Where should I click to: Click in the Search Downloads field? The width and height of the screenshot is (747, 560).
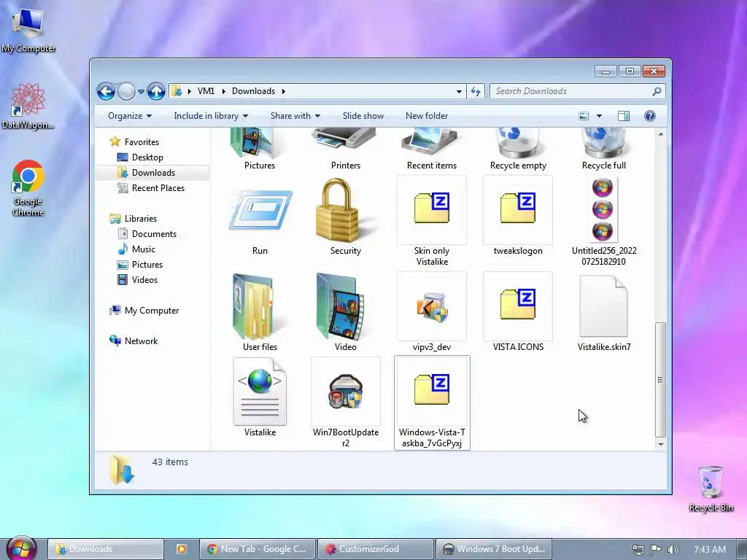572,91
